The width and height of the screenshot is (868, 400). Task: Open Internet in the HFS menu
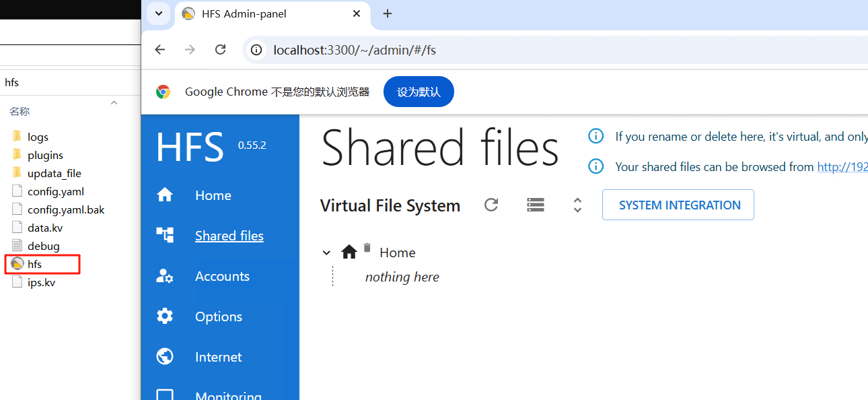pyautogui.click(x=218, y=357)
